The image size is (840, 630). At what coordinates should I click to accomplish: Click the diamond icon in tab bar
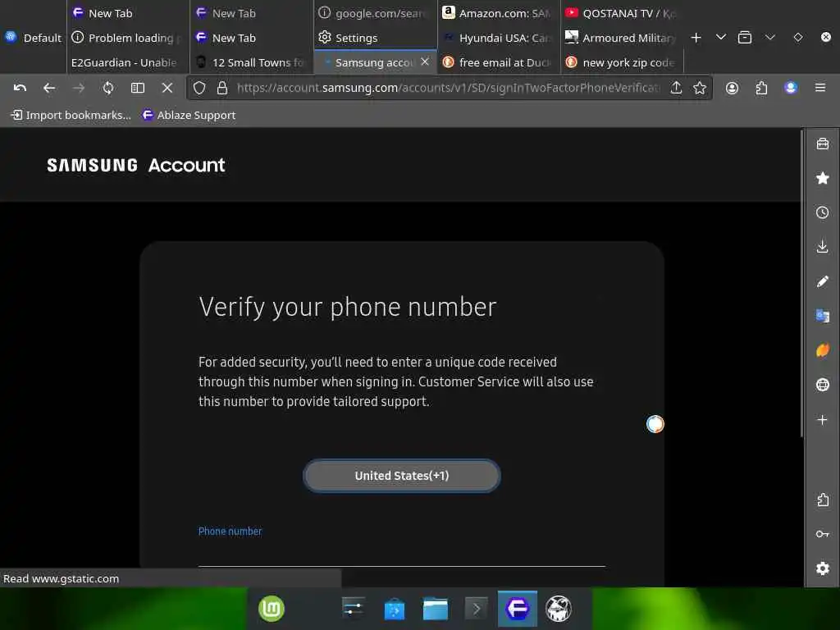pyautogui.click(x=798, y=37)
